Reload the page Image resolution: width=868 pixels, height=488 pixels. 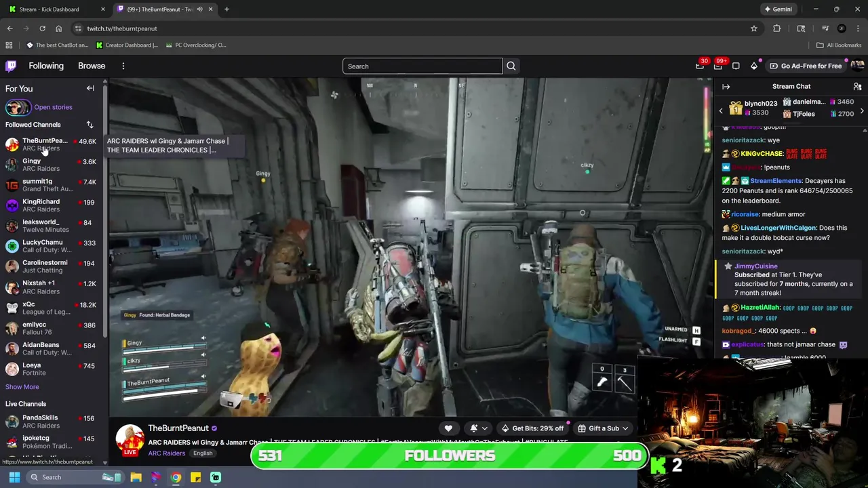coord(42,28)
